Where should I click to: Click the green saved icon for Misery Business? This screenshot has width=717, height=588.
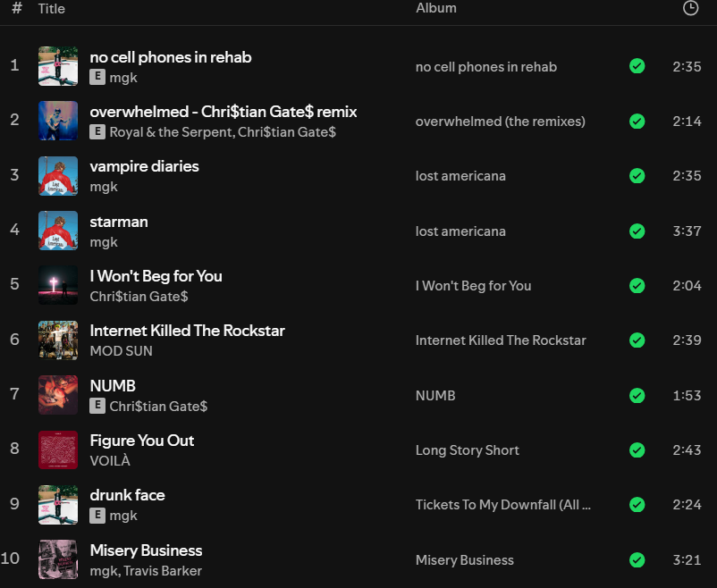click(x=637, y=559)
